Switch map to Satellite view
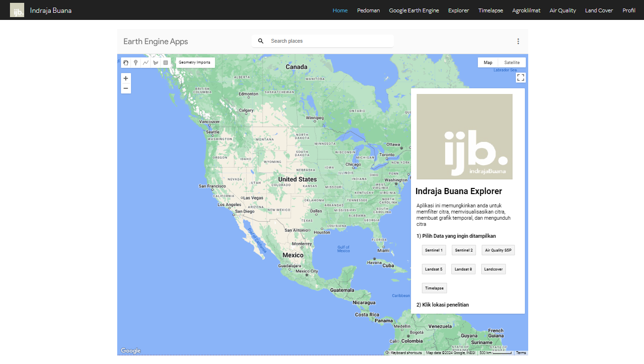644x364 pixels. coord(512,63)
